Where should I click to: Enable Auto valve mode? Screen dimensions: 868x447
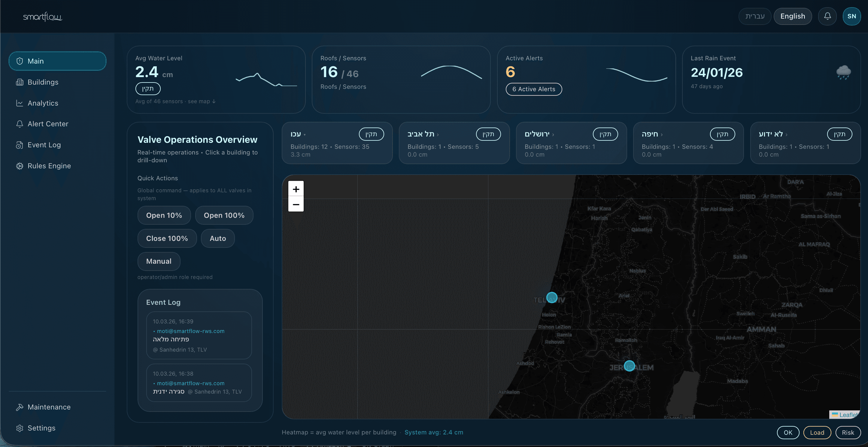click(218, 238)
